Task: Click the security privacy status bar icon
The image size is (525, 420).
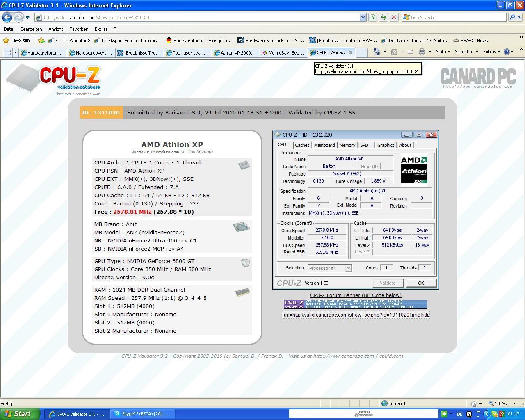Action: (473, 404)
